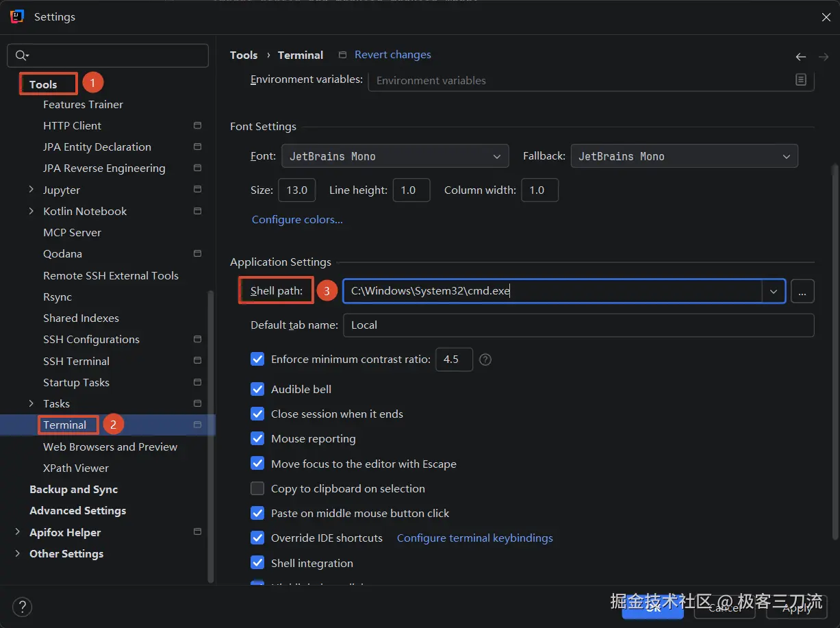Click project-level icon next to JPA Entity Declaration
840x628 pixels.
(x=197, y=147)
